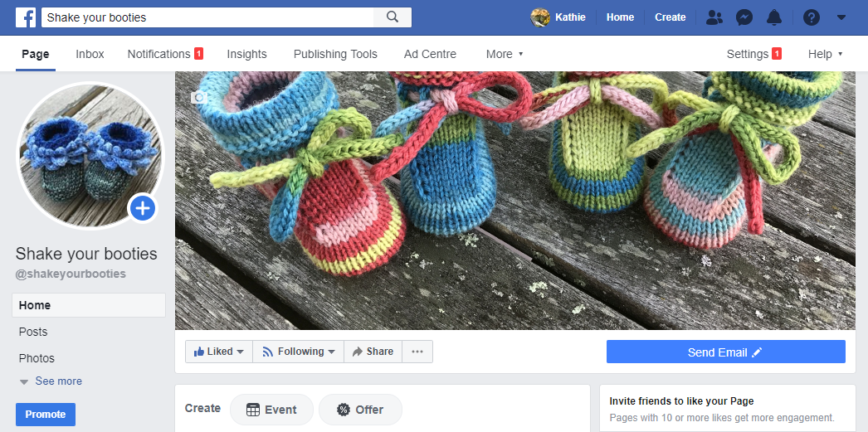Click the search magnifier icon

(393, 17)
